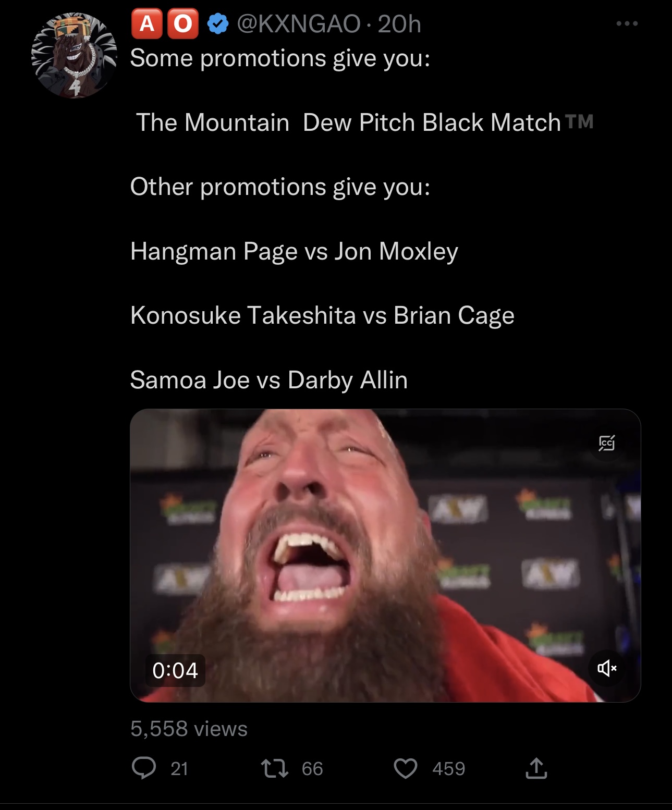Open the three-dot more options menu

[627, 23]
